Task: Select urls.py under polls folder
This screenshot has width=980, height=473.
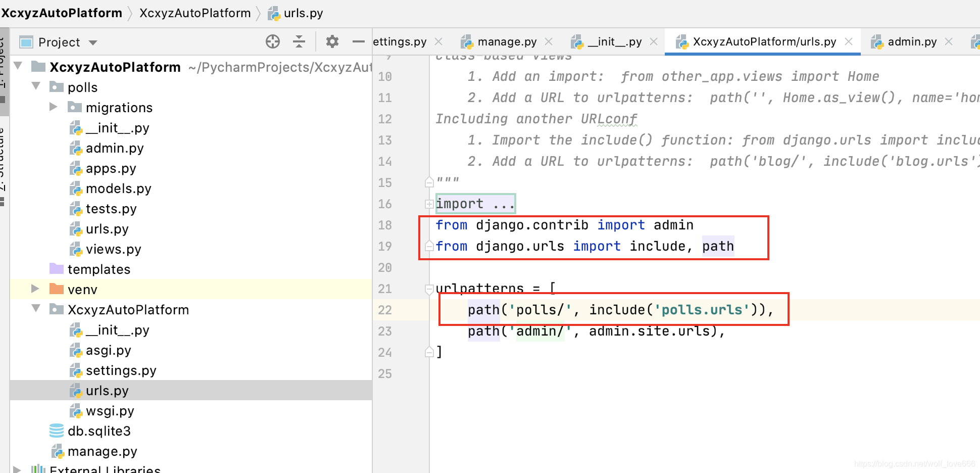Action: [x=107, y=229]
